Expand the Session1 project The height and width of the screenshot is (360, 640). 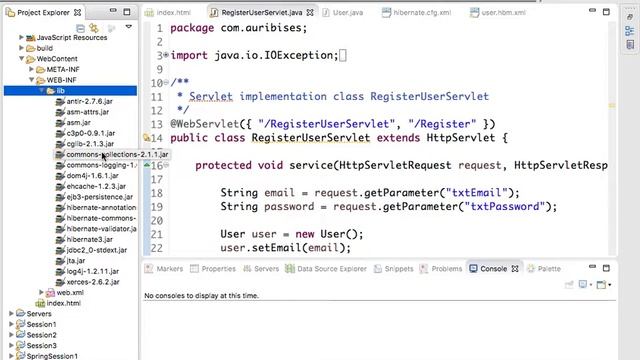click(x=11, y=324)
